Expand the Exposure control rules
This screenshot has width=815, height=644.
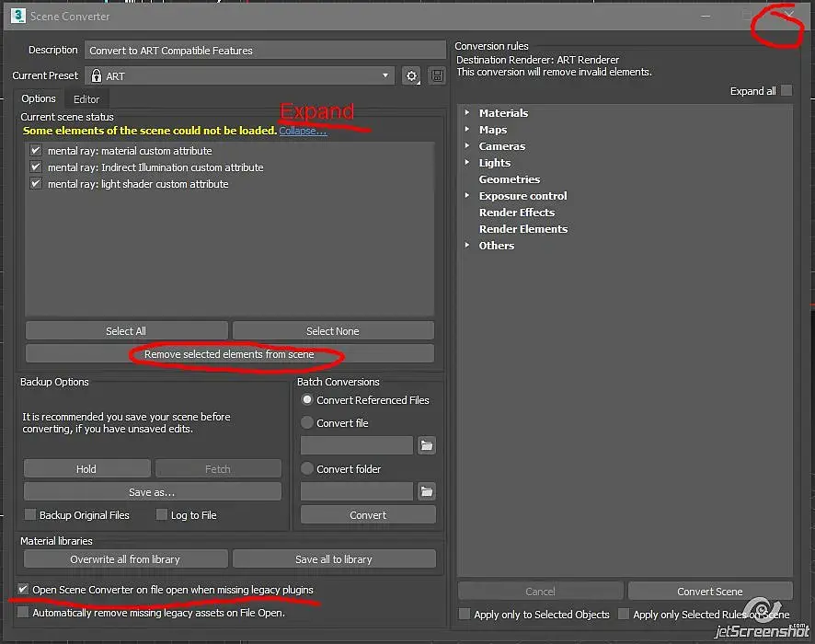coord(466,195)
